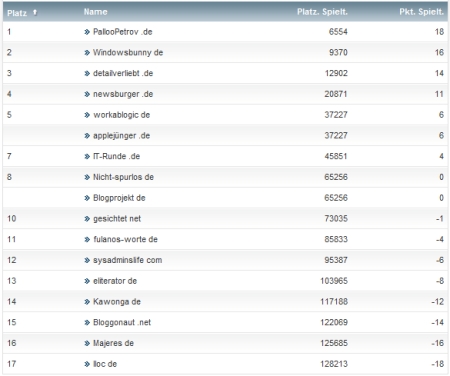Select the points value -12 for Kawonga
The width and height of the screenshot is (450, 376).
point(438,301)
